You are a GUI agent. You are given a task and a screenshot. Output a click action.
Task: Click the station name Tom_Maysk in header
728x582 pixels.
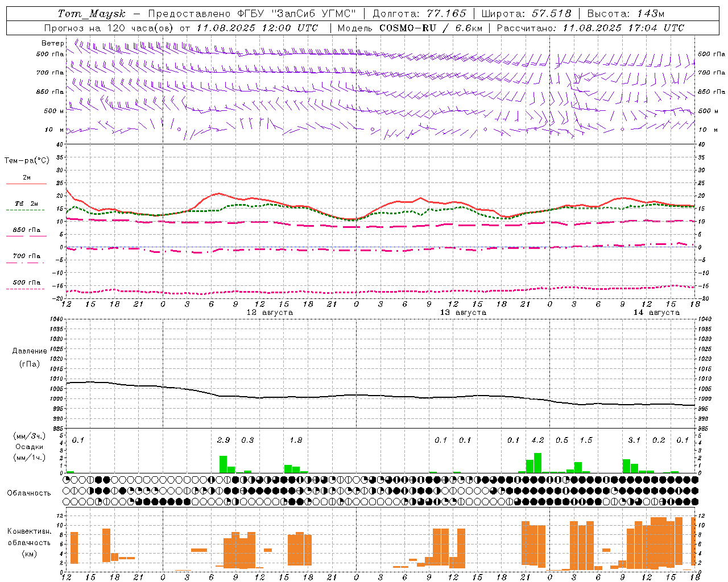pos(92,14)
